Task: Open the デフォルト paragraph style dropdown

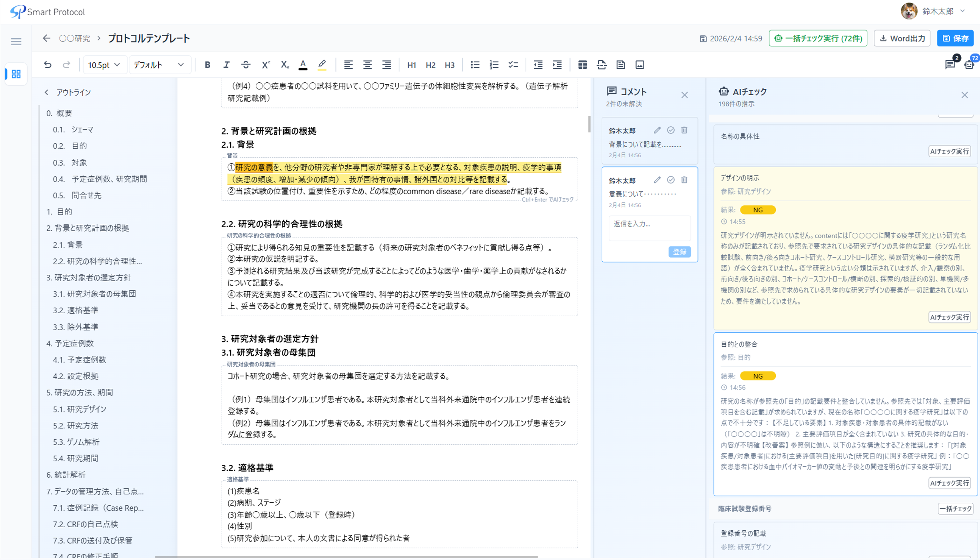Action: (x=159, y=64)
